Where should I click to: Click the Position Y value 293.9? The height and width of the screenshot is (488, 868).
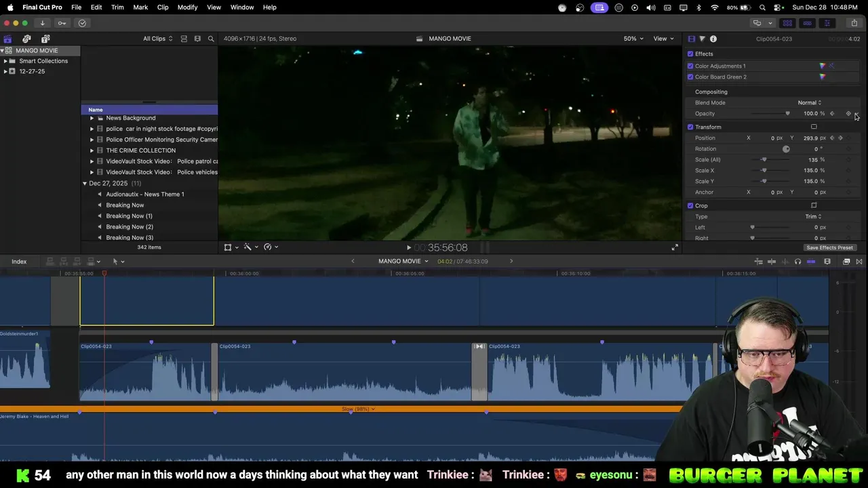point(810,138)
